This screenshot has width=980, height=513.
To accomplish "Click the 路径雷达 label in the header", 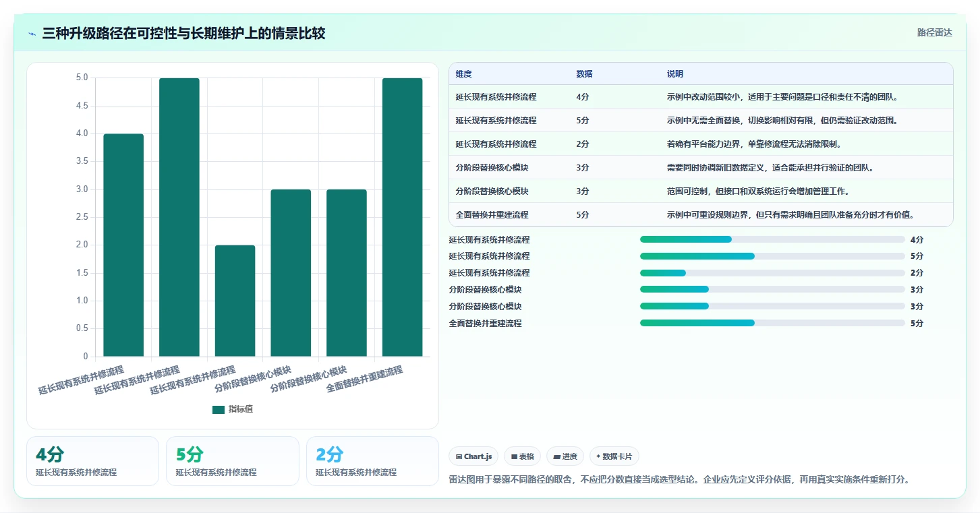I will [x=934, y=32].
